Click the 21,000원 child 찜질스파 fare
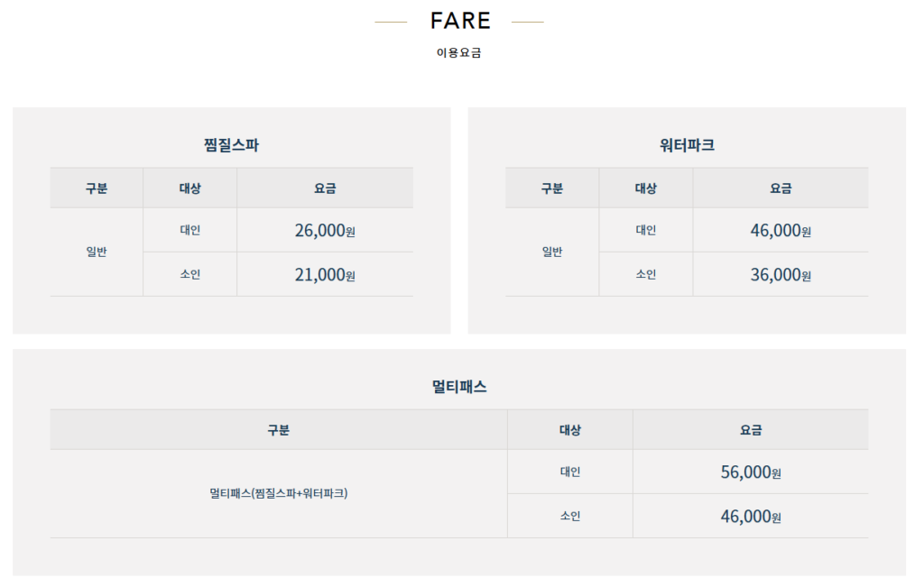This screenshot has height=587, width=924. [x=325, y=275]
